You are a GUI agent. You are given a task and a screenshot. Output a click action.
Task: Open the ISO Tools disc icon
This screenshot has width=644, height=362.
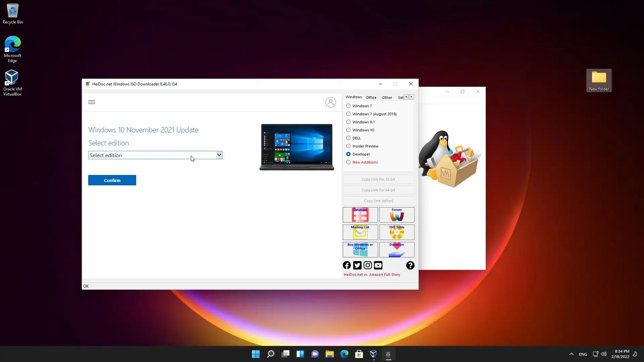pos(396,232)
